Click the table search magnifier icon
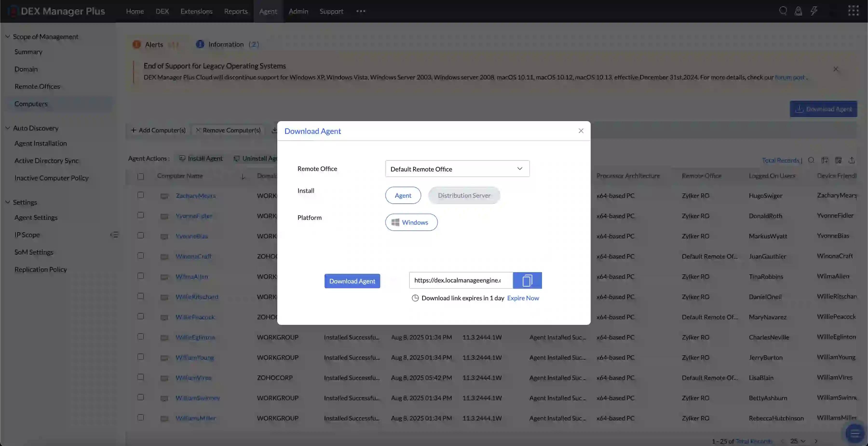The width and height of the screenshot is (868, 446). tap(811, 160)
